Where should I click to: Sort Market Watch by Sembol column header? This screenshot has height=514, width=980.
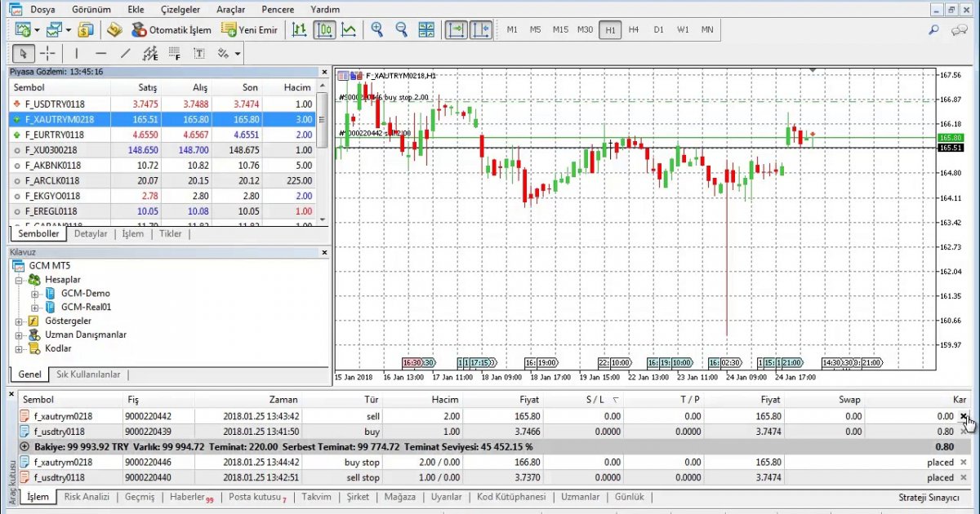[60, 87]
